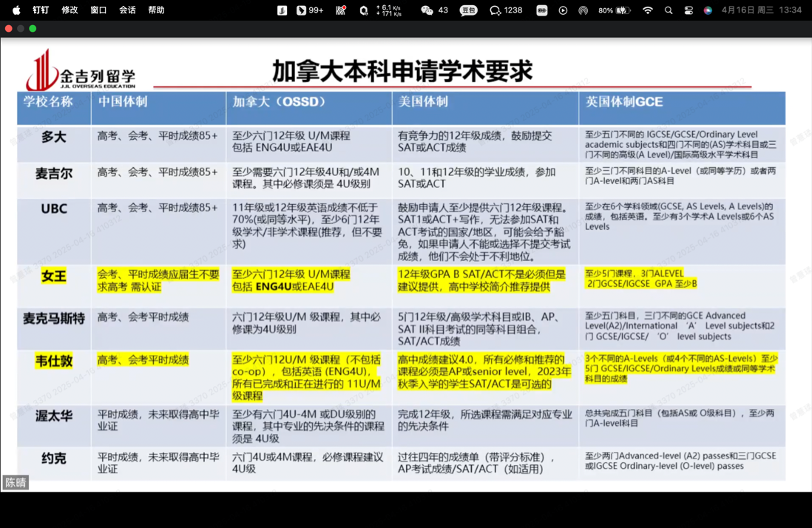Click the hexagon shield icon beside network speed

tap(364, 10)
